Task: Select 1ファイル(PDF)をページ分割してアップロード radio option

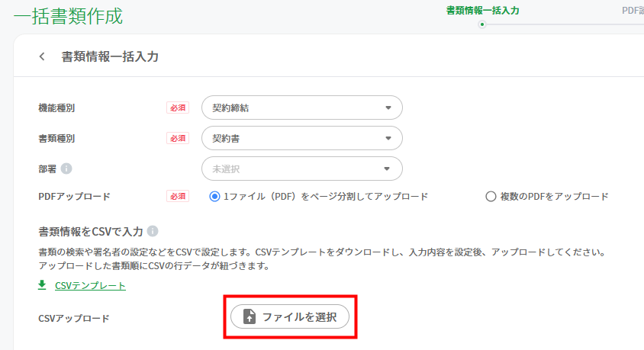Action: click(214, 197)
